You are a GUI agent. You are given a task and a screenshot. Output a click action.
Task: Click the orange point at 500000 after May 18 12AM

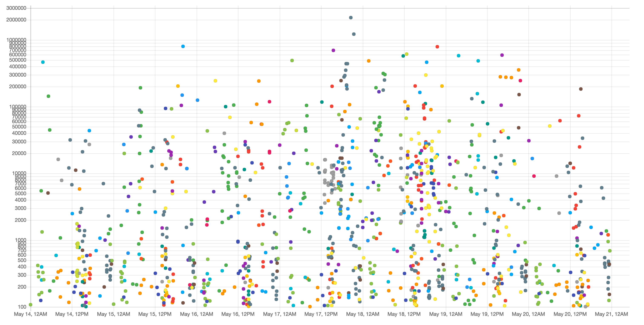[368, 61]
